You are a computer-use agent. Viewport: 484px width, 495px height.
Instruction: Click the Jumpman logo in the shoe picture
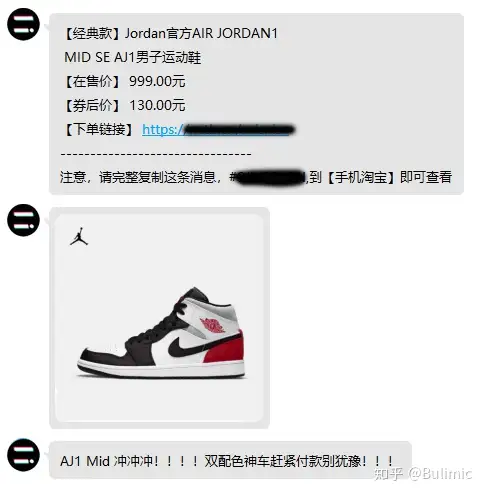tap(79, 236)
